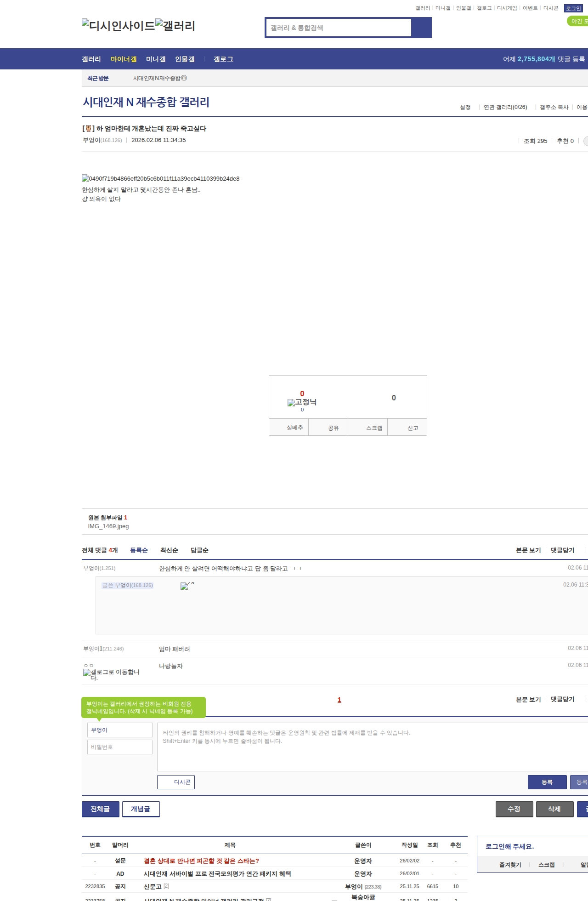Click 본문 보기 below the comments
588x901 pixels.
click(528, 699)
